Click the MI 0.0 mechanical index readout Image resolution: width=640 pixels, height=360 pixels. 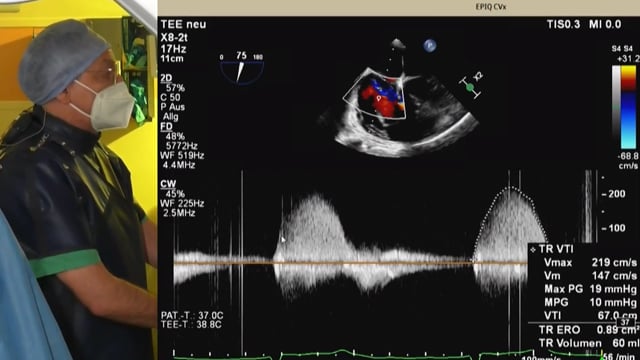coord(605,24)
